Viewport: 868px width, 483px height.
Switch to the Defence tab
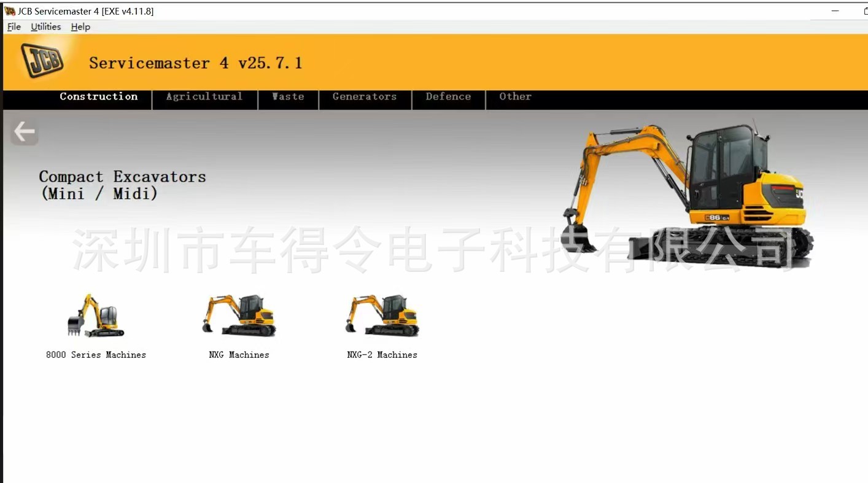(x=448, y=96)
